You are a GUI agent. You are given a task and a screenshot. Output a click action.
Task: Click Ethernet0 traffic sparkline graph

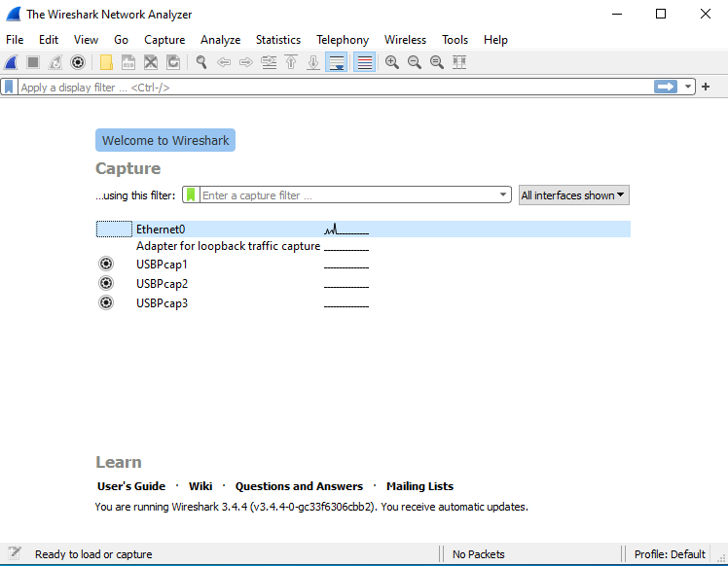346,230
